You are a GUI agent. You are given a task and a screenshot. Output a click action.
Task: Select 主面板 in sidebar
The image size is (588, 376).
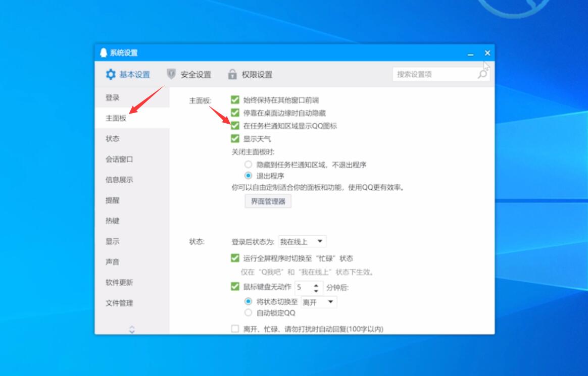click(x=132, y=118)
